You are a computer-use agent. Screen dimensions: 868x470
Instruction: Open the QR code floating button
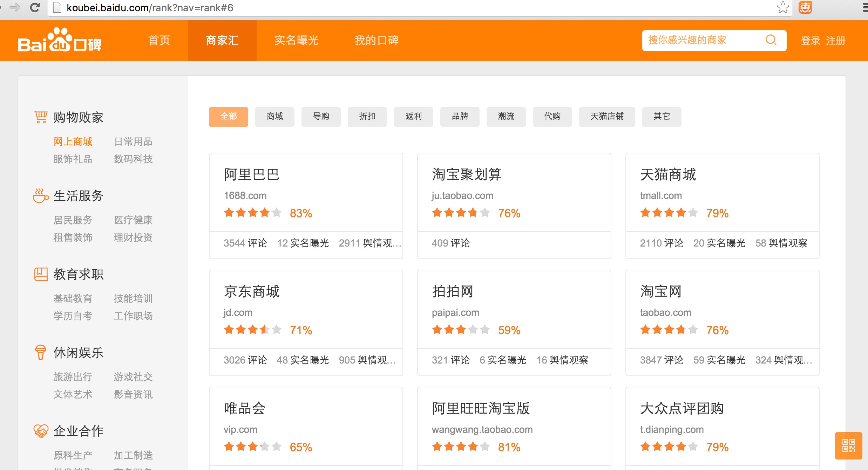(x=849, y=445)
